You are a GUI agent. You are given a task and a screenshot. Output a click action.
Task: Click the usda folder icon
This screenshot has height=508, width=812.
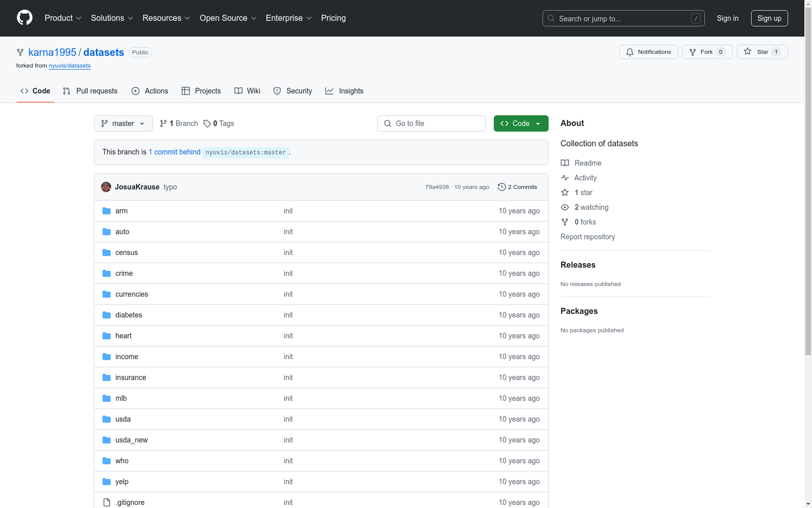(107, 419)
